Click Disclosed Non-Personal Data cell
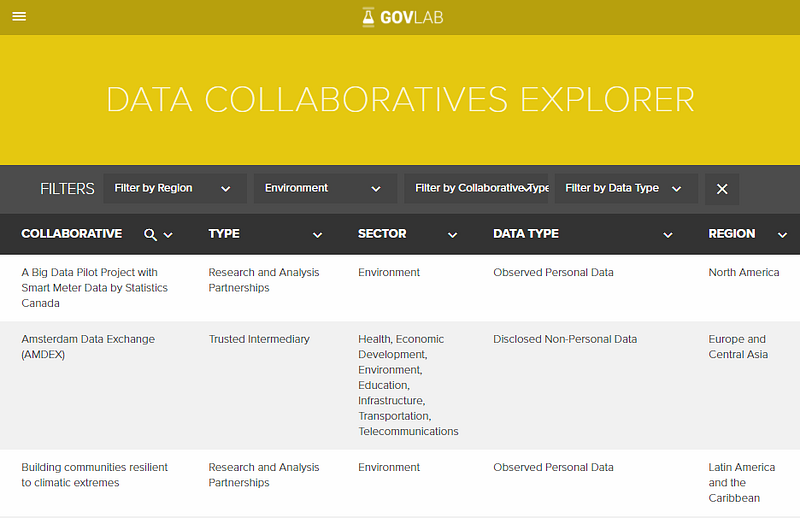Image resolution: width=800 pixels, height=518 pixels. [x=565, y=339]
